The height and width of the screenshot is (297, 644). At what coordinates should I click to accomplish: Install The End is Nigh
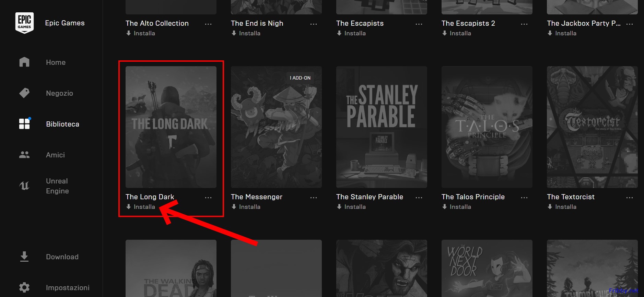coord(246,33)
